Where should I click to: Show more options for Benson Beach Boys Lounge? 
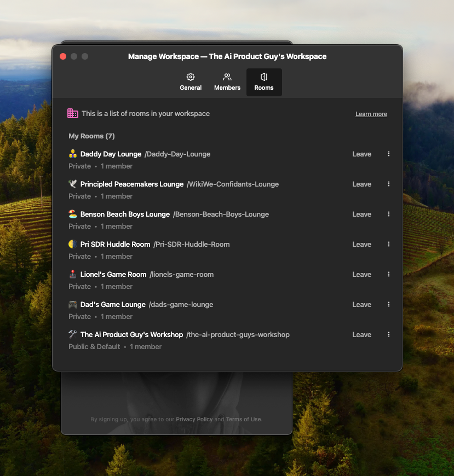(x=389, y=214)
